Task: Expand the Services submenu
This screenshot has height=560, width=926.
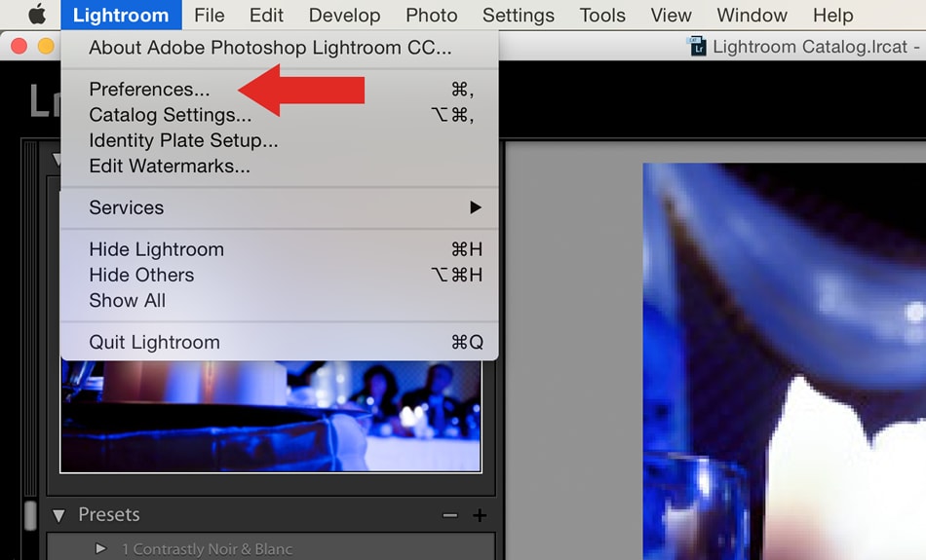Action: [x=280, y=207]
